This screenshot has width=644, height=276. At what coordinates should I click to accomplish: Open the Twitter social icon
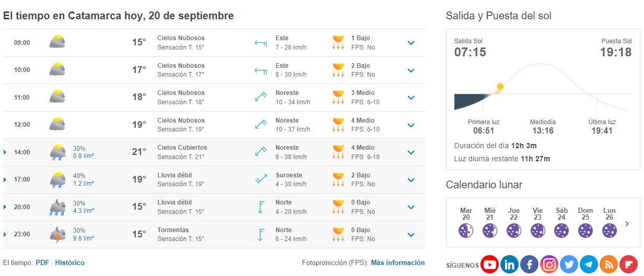569,265
